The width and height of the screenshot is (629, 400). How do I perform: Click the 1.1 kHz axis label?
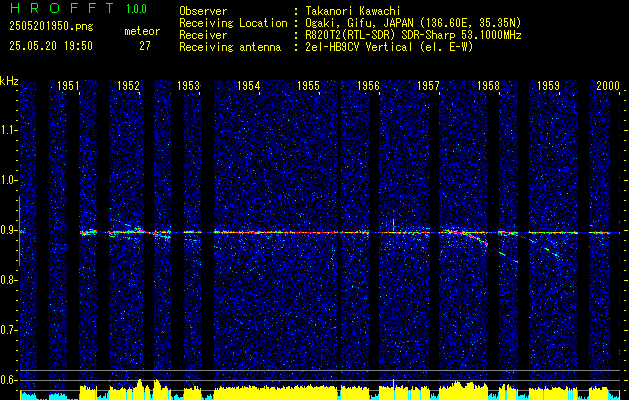coord(8,130)
